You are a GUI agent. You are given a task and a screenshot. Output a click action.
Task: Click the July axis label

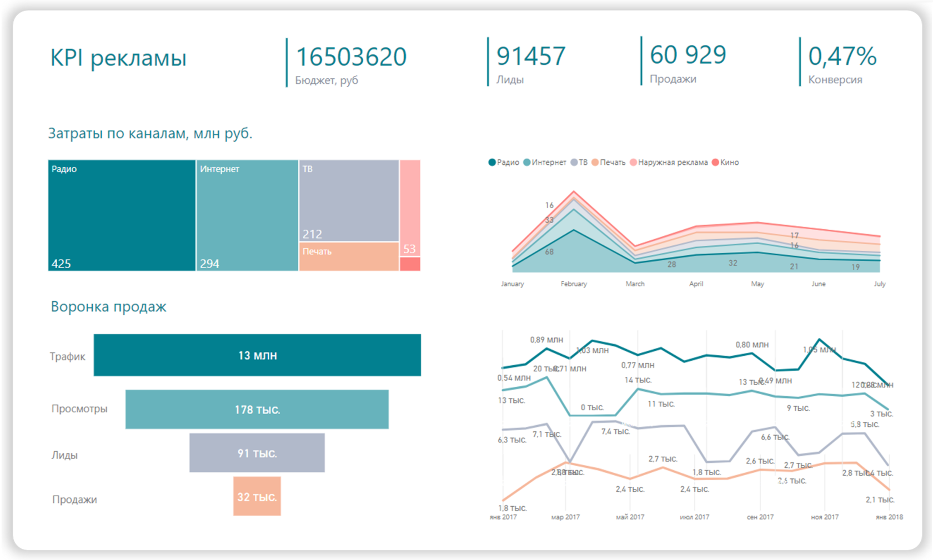[x=880, y=284]
